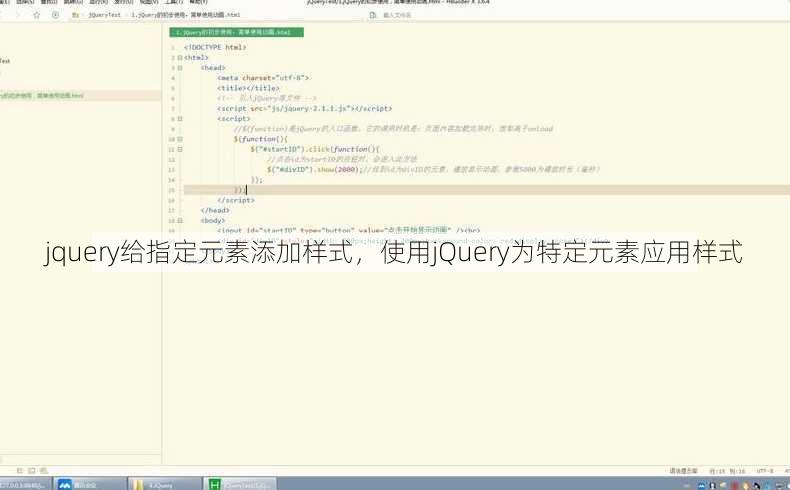Collapse the <head> fold marker on line 3
This screenshot has height=490, width=790.
coord(180,68)
